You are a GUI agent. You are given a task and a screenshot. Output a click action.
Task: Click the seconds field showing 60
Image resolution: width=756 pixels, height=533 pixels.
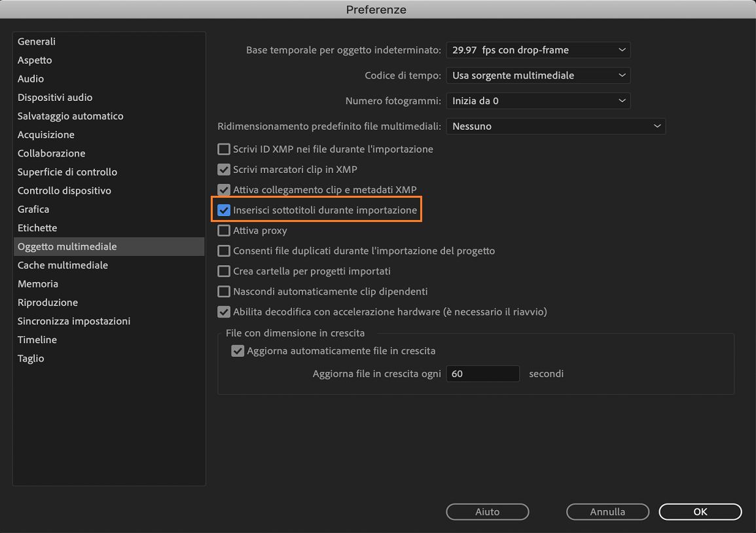(x=482, y=374)
